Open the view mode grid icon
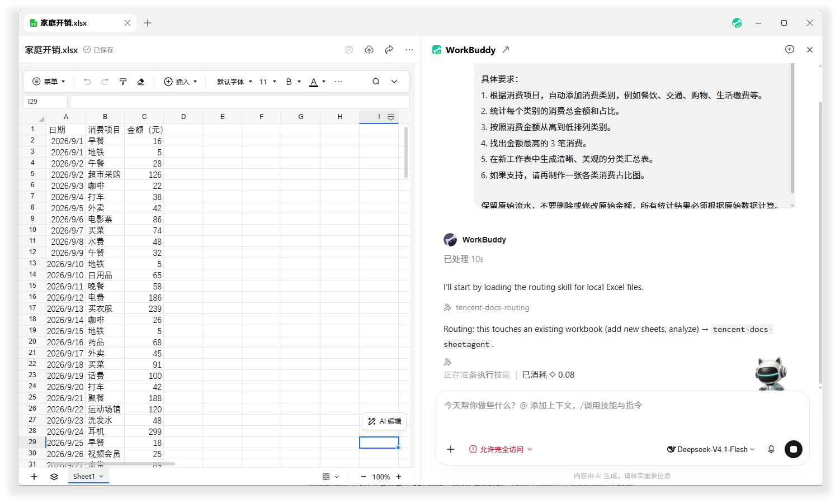840x504 pixels. click(x=326, y=477)
